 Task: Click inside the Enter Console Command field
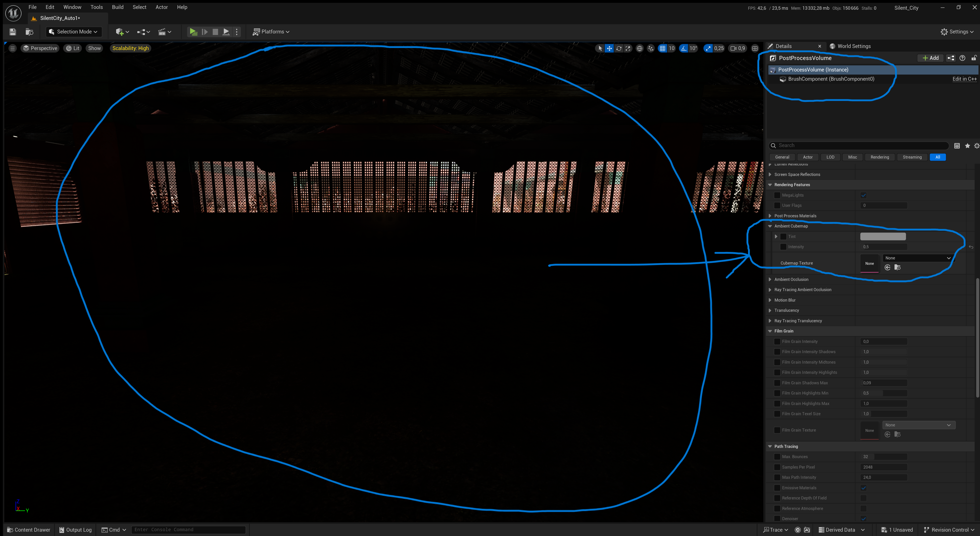(188, 529)
